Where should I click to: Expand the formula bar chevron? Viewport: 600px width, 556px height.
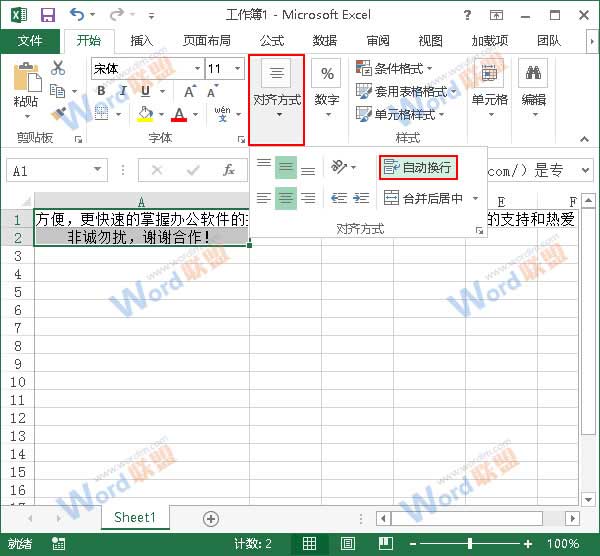coord(585,170)
